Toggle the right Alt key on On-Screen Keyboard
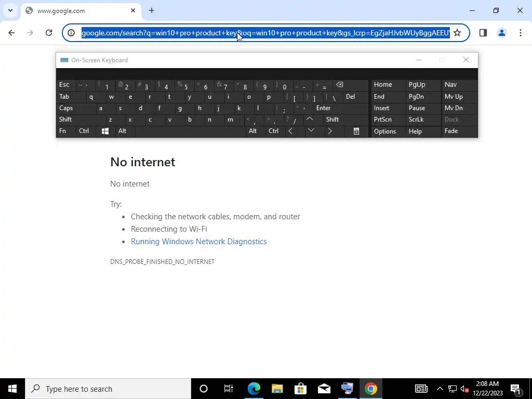Image resolution: width=532 pixels, height=399 pixels. 255,131
